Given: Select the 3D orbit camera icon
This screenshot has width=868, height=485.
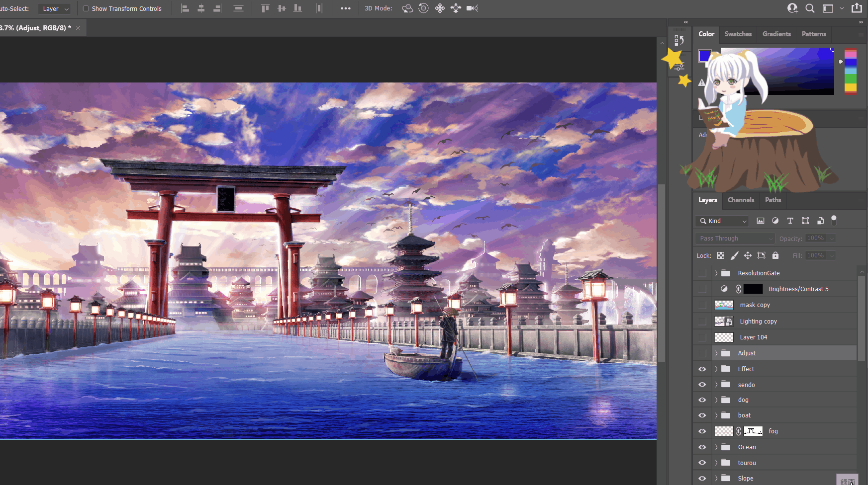Looking at the screenshot, I should 407,8.
